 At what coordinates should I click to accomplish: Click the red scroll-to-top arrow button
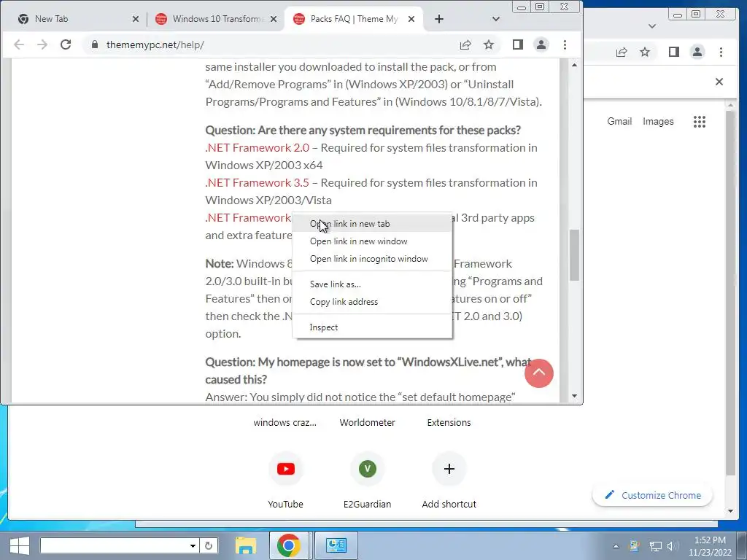[539, 373]
